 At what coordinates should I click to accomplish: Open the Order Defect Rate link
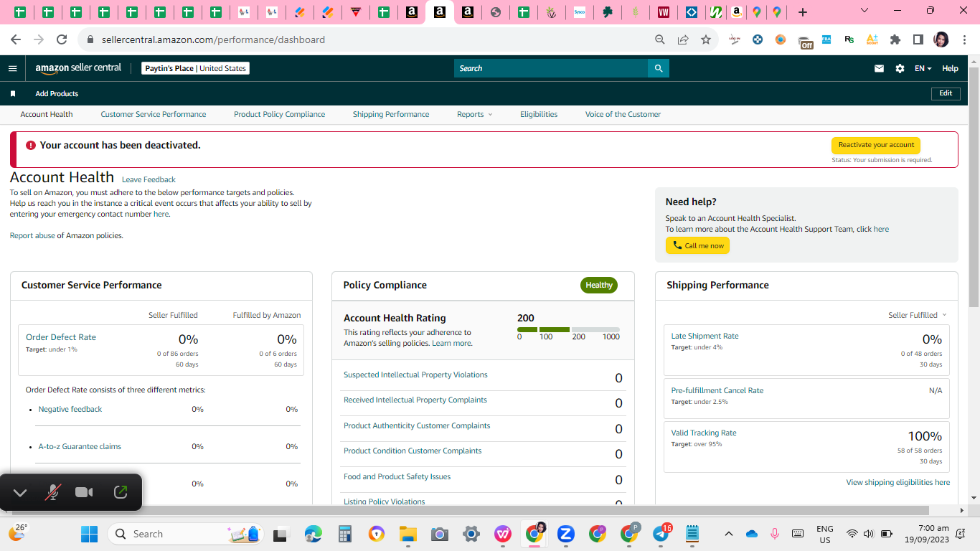tap(61, 337)
